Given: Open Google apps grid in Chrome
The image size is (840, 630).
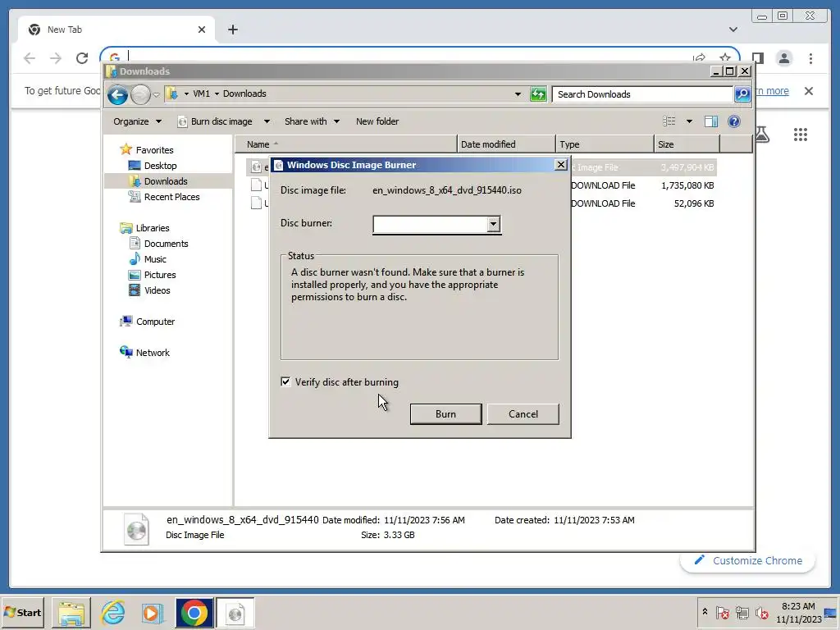Looking at the screenshot, I should (x=801, y=135).
